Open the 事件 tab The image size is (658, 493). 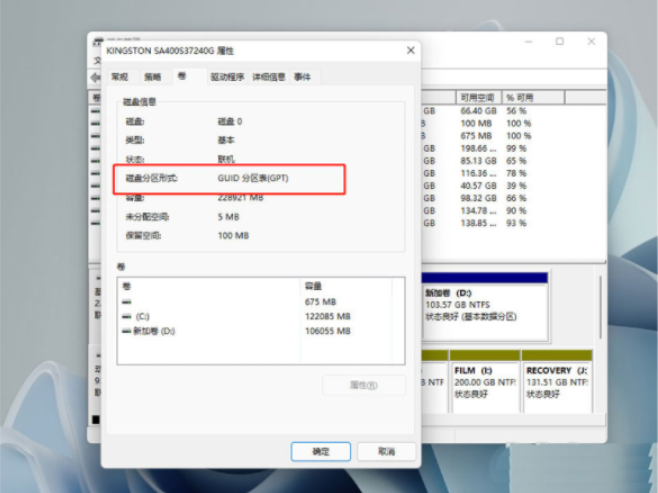point(302,77)
